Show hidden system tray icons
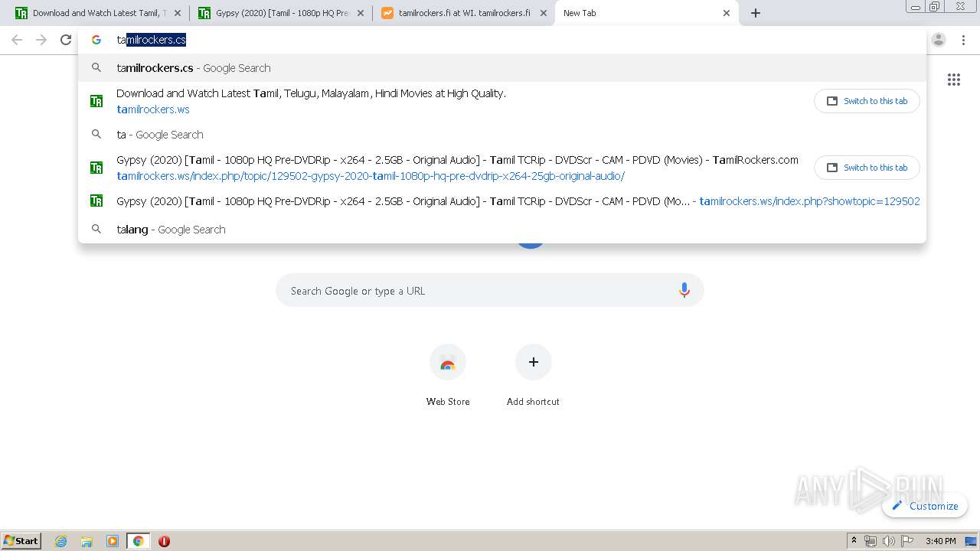980x551 pixels. (854, 541)
